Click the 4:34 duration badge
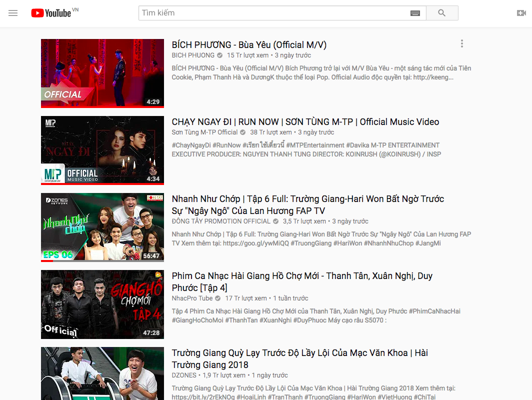 pos(153,179)
